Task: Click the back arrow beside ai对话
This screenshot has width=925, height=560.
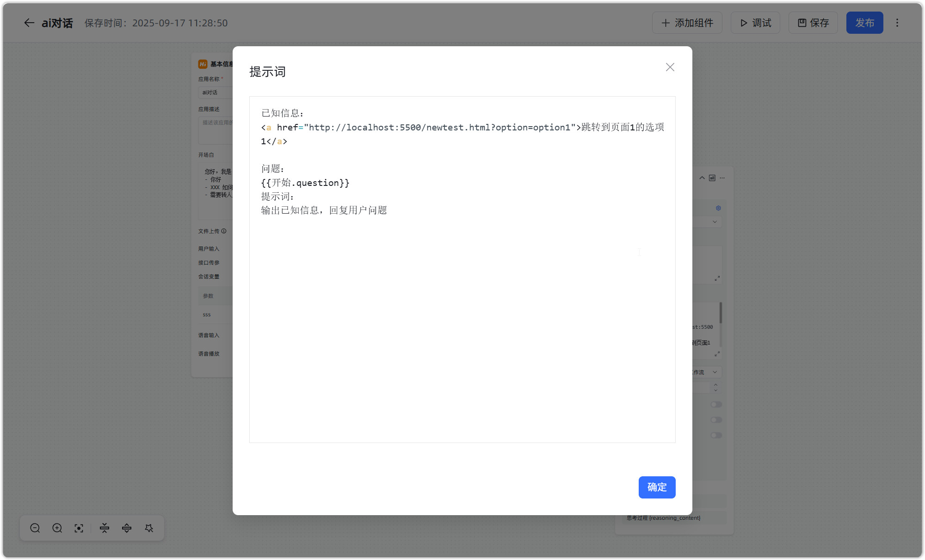Action: tap(29, 23)
